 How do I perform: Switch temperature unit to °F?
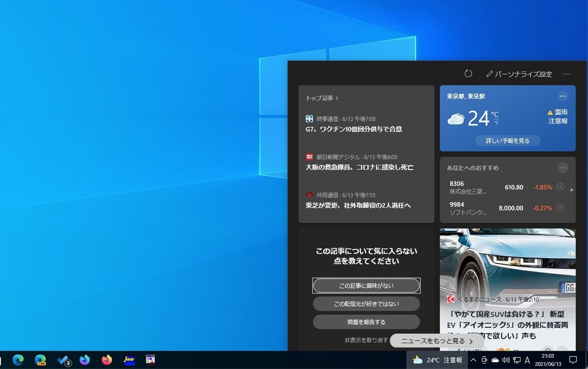[496, 123]
